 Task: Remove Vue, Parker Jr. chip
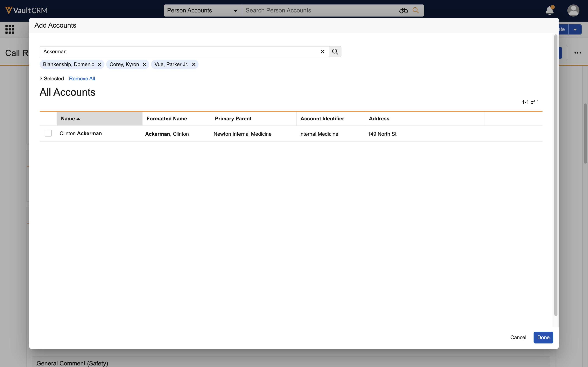click(x=194, y=65)
